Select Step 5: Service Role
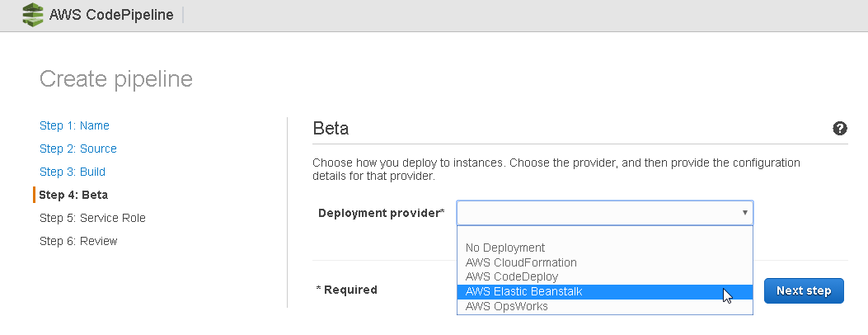The height and width of the screenshot is (335, 868). pos(92,218)
